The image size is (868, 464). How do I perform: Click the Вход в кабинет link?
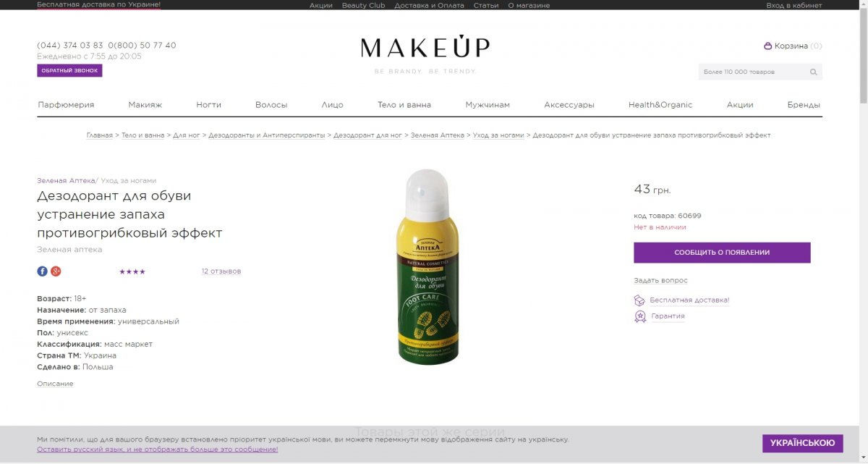794,5
